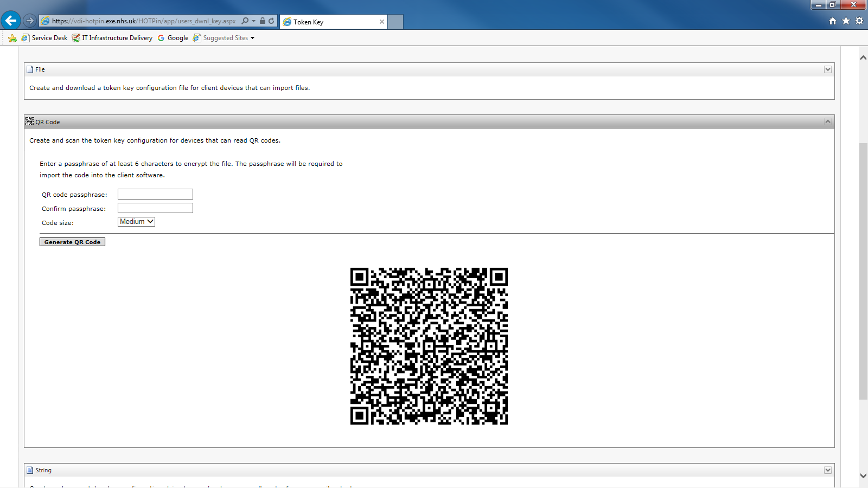The image size is (868, 488).
Task: Click the vertical scrollbar thumb
Action: 863,271
